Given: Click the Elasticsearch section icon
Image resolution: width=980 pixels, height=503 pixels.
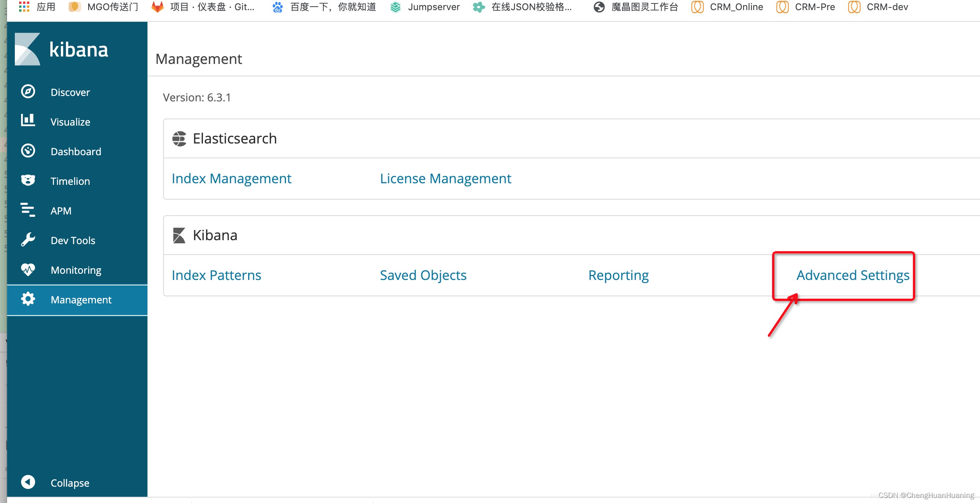Looking at the screenshot, I should coord(179,139).
